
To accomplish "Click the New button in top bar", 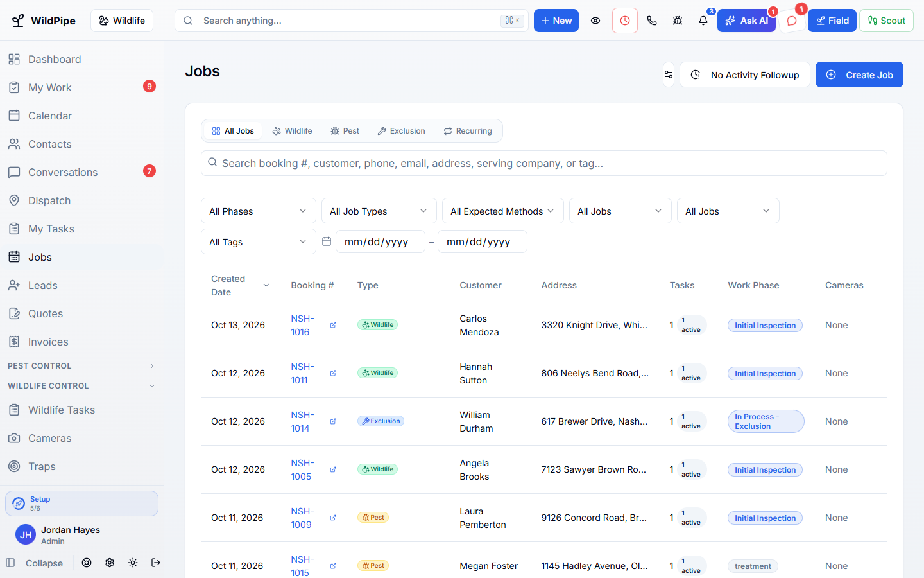I will pos(556,21).
